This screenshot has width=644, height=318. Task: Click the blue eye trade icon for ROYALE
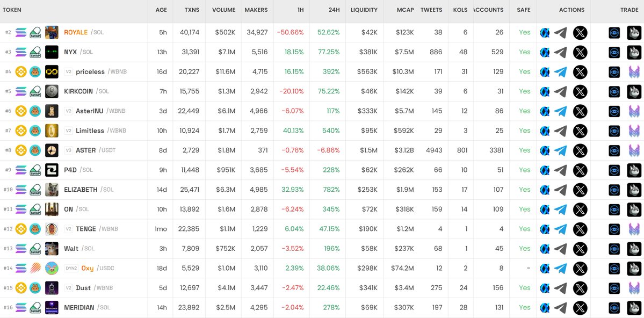(x=614, y=33)
